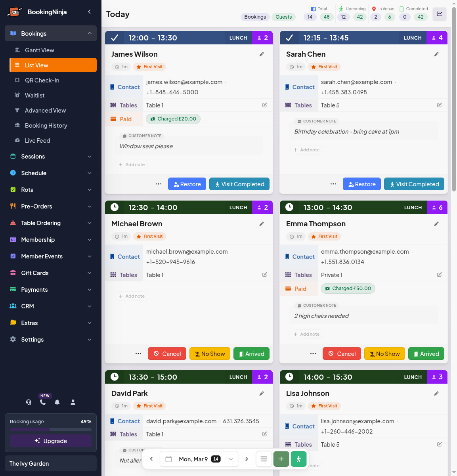This screenshot has height=476, width=457.
Task: Open more options on James Wilson card
Action: 159,184
